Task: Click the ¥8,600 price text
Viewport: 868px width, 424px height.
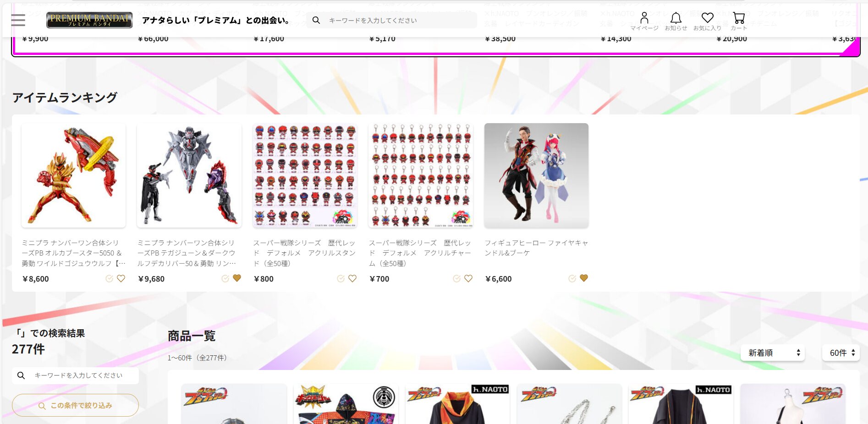Action: coord(36,279)
